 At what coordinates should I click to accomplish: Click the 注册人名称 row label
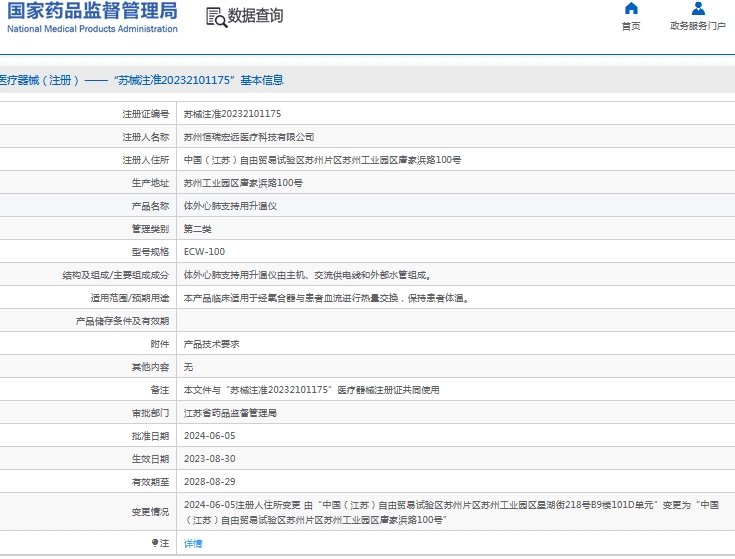tap(145, 137)
